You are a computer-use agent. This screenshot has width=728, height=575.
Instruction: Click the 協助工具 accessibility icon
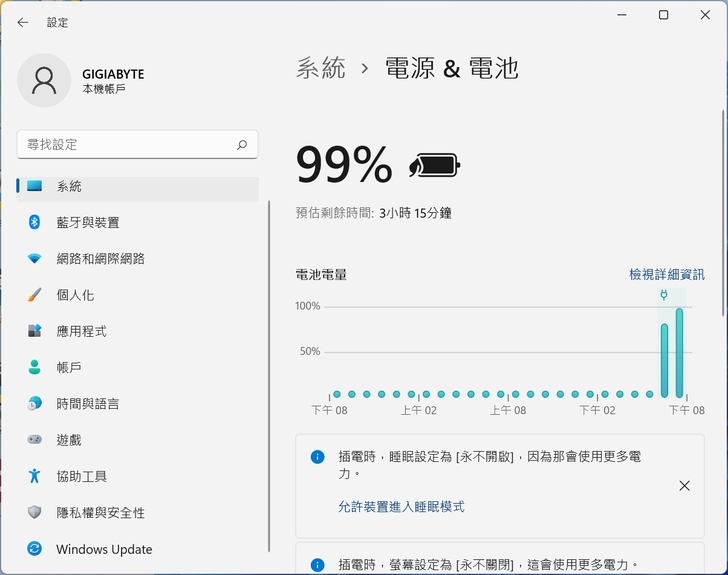35,476
